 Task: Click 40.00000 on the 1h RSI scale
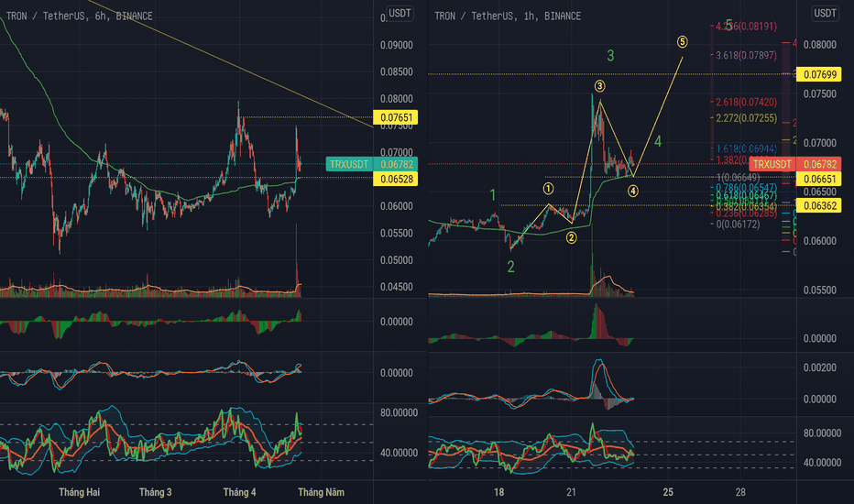tap(823, 462)
